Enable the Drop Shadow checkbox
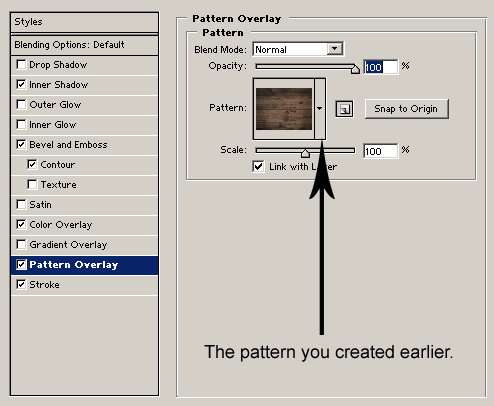This screenshot has width=494, height=406. [21, 64]
